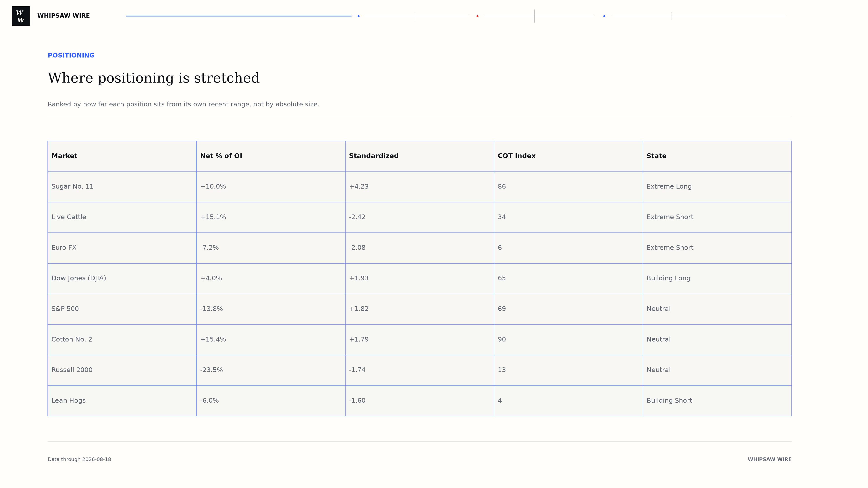Click the POSITIONING section label
Screen dimensions: 868x488
[71, 55]
